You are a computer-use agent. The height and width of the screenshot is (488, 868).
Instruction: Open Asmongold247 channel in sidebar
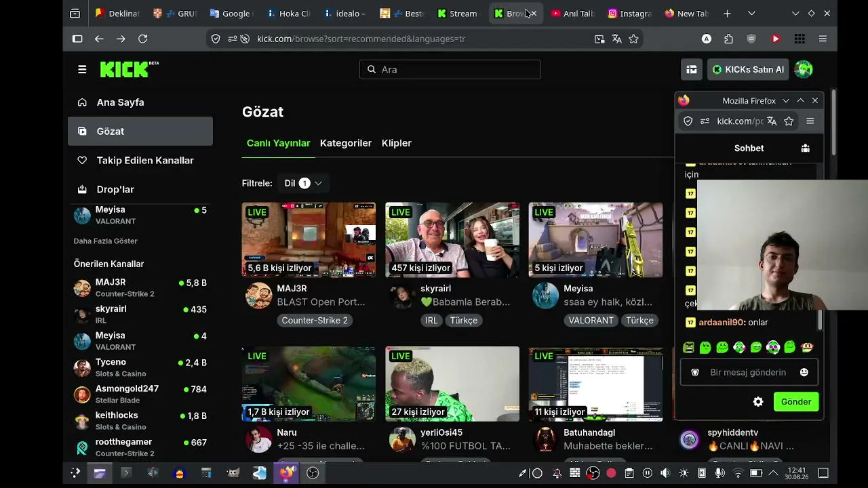[140, 394]
